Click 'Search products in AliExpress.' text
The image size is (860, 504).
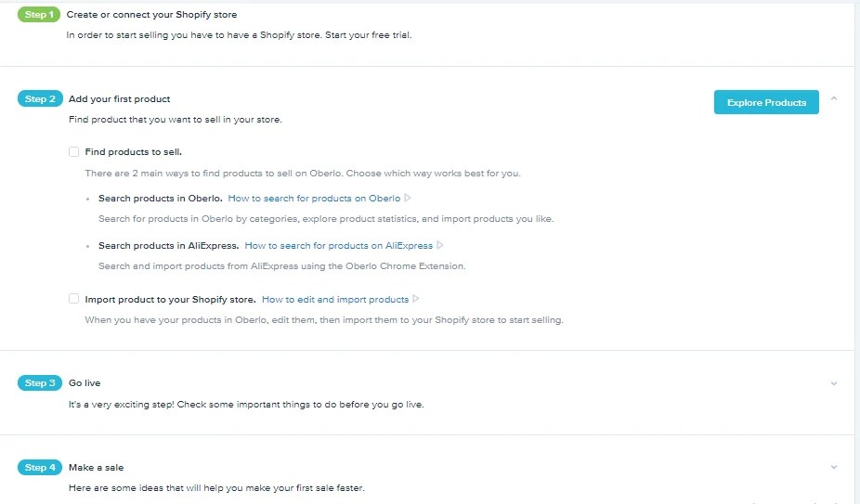coord(168,246)
